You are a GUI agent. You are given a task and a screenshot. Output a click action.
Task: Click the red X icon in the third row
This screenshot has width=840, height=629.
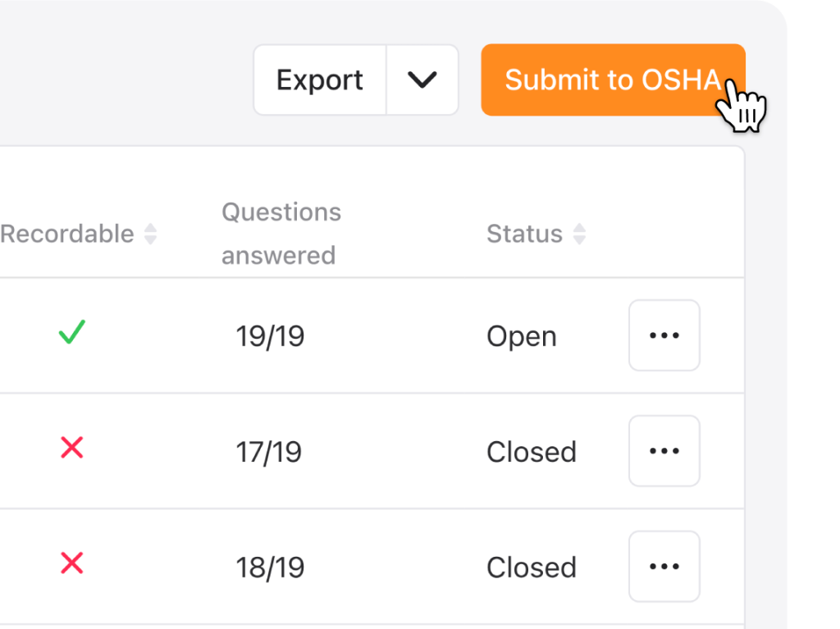pos(71,564)
